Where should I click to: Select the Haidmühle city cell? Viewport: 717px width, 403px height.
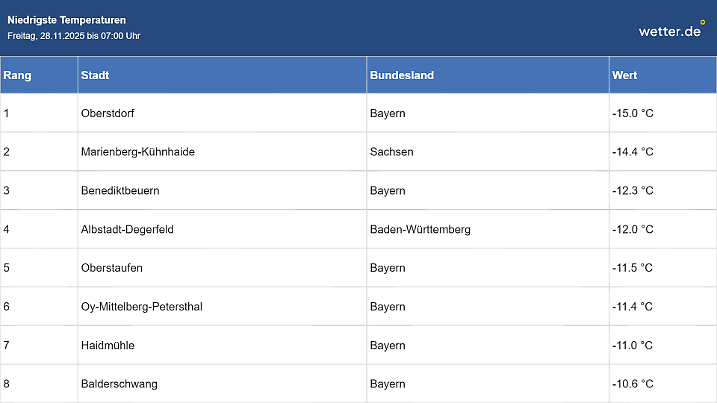107,345
